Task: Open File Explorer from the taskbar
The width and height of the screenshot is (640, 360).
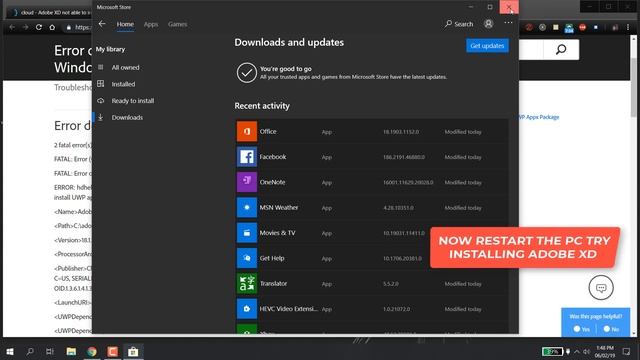Action: 71,351
